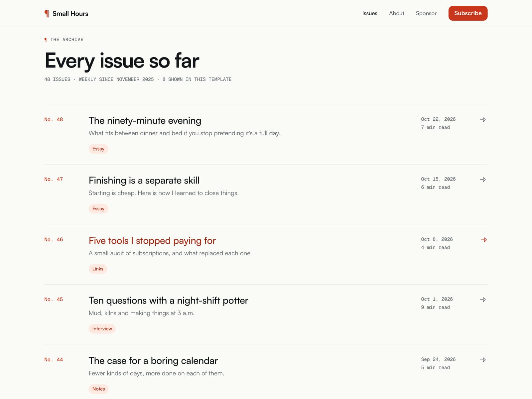Select the Notes tag under issue 44
The image size is (532, 399).
tap(98, 389)
